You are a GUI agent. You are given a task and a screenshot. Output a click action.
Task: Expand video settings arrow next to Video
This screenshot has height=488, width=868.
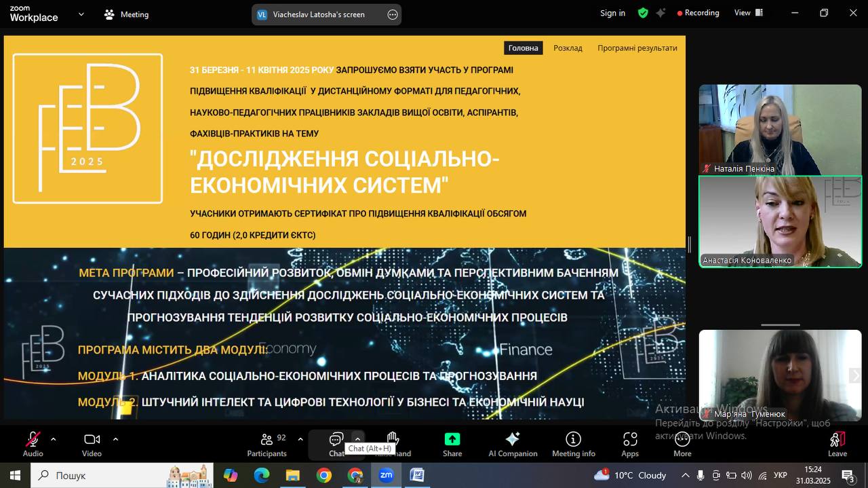point(115,439)
